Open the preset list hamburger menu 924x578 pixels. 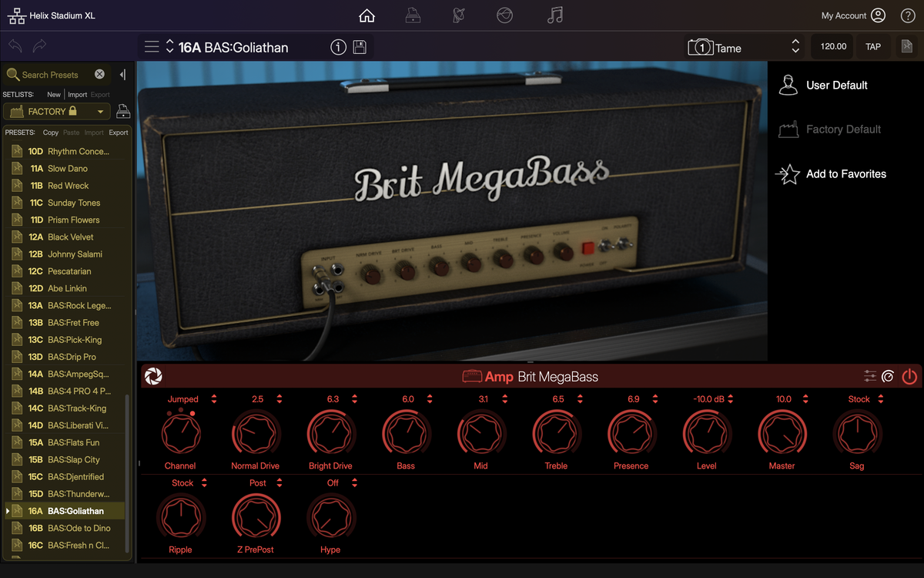pos(152,47)
